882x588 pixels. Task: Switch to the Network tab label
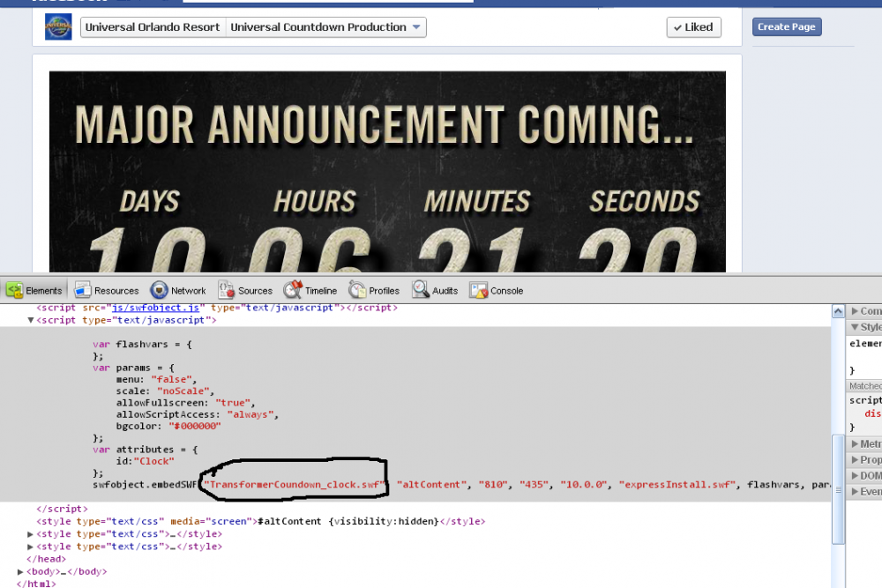[x=189, y=291]
